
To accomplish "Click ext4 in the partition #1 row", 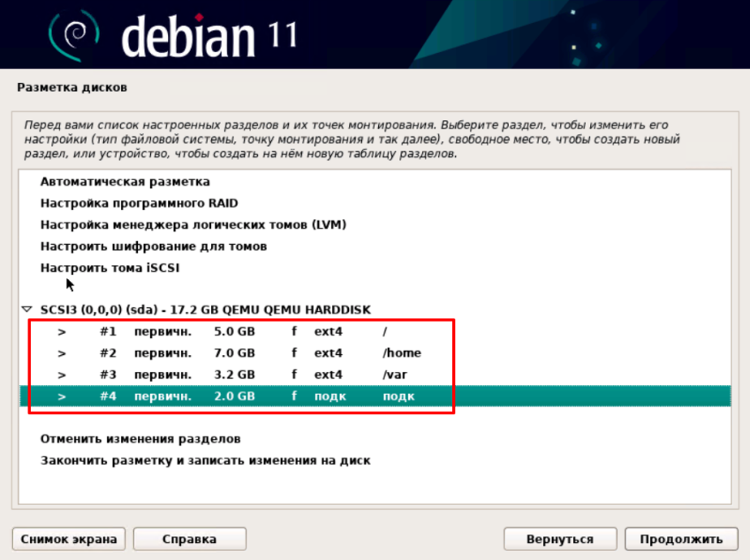I will pos(328,331).
